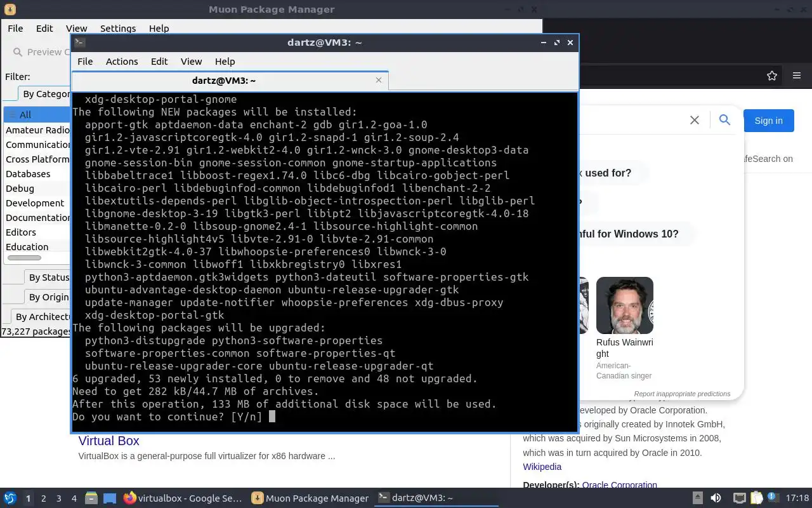Open the terminal Help menu
This screenshot has height=508, width=812.
click(x=225, y=62)
